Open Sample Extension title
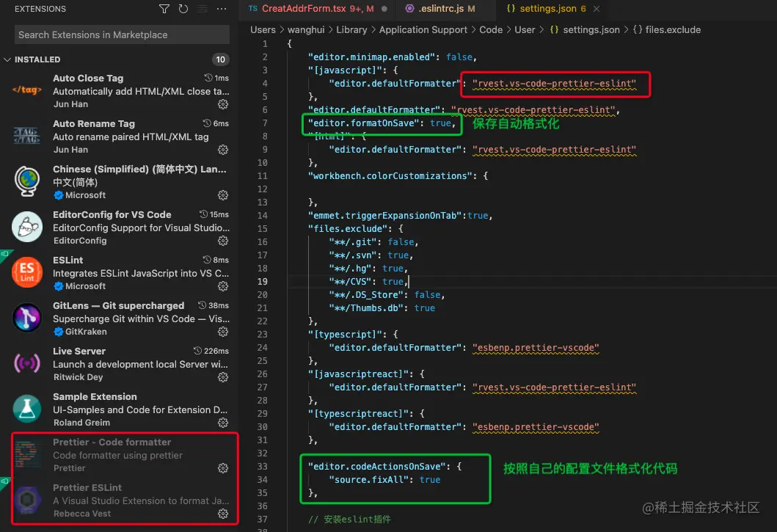This screenshot has height=532, width=777. coord(95,397)
